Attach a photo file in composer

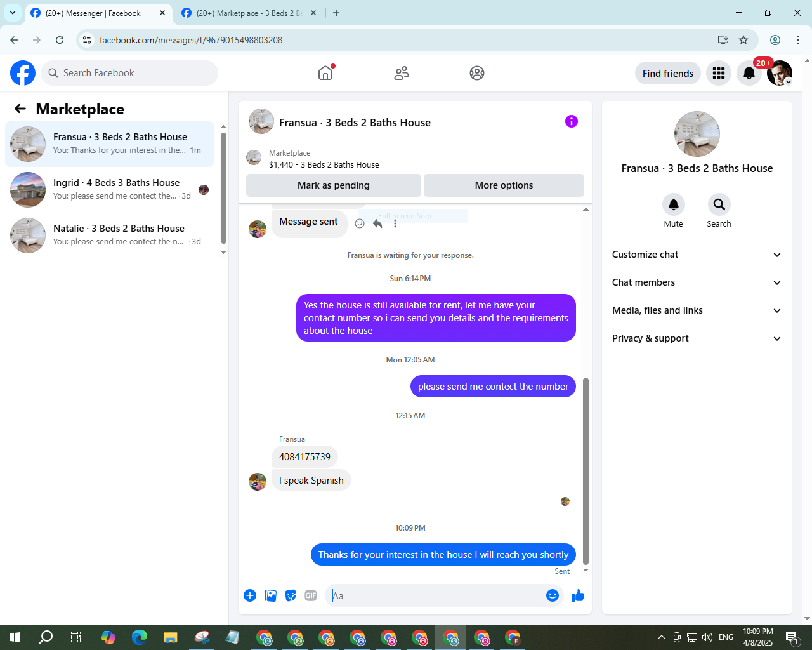click(270, 595)
